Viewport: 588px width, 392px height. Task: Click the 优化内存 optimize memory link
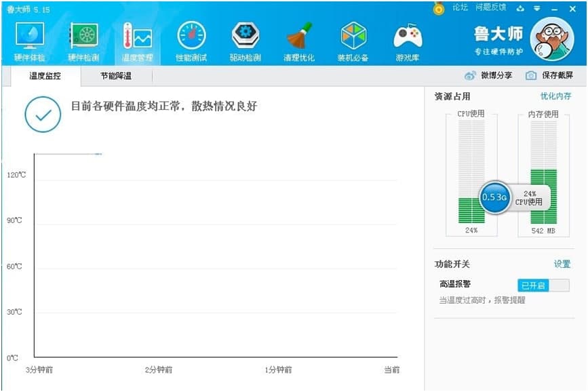pyautogui.click(x=555, y=96)
